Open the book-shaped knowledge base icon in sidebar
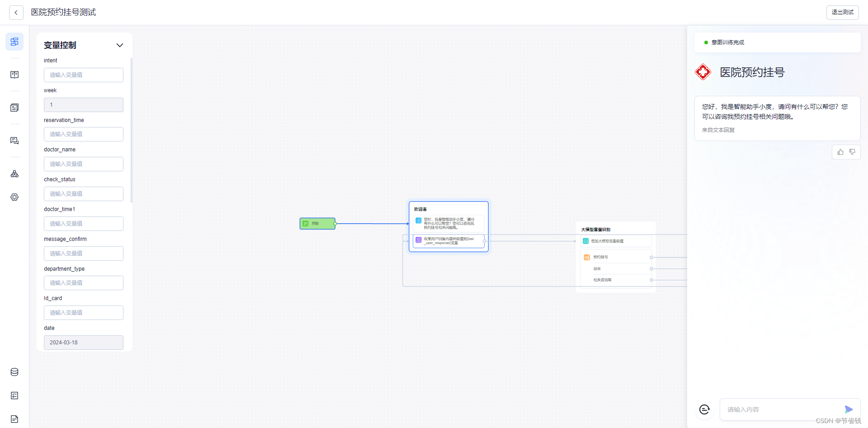 [14, 75]
